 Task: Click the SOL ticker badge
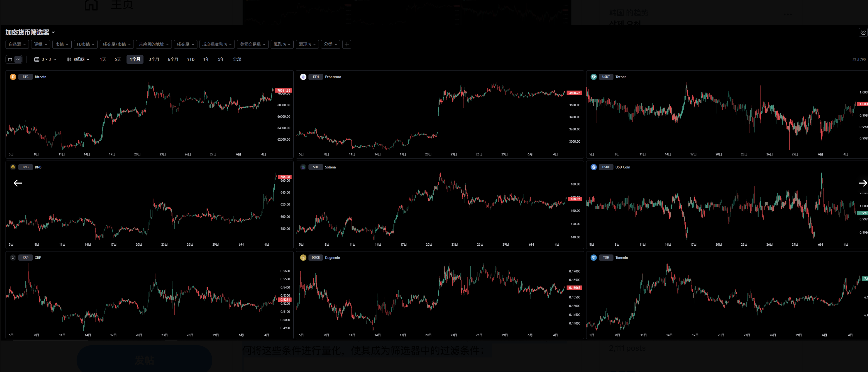click(316, 167)
